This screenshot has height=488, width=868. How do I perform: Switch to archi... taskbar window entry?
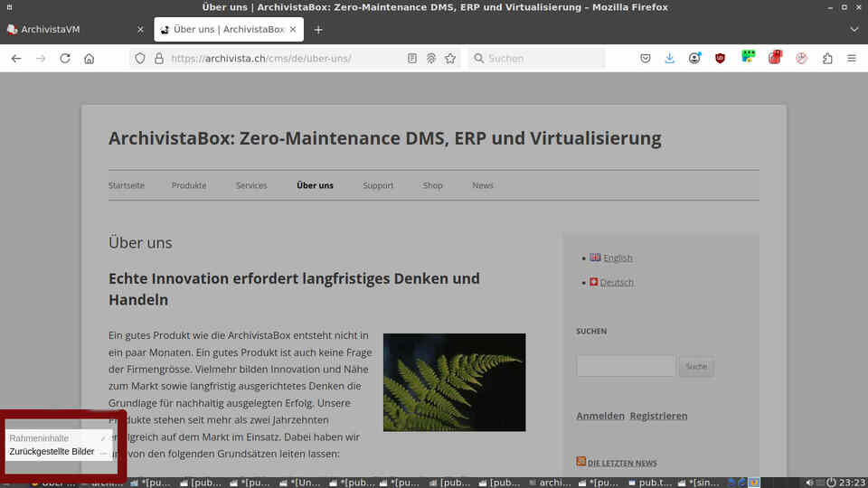pyautogui.click(x=551, y=483)
